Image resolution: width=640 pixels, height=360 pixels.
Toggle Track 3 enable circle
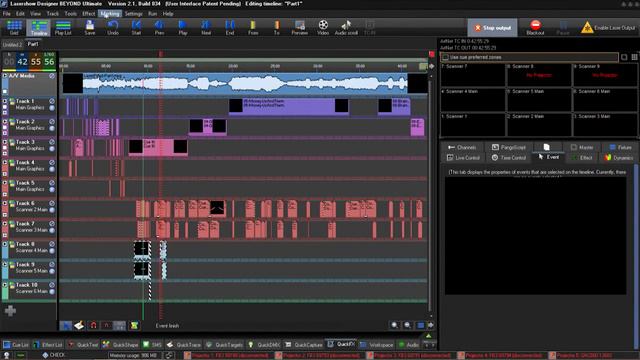point(52,142)
